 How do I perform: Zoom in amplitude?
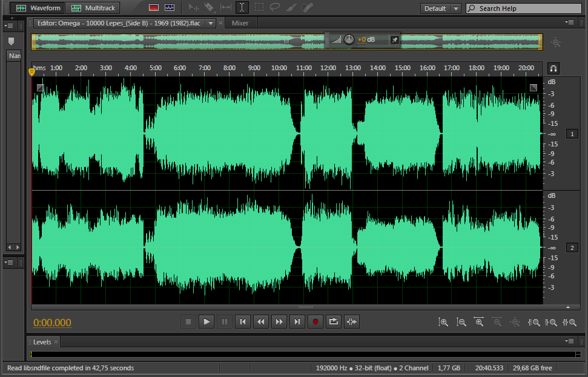[x=443, y=322]
